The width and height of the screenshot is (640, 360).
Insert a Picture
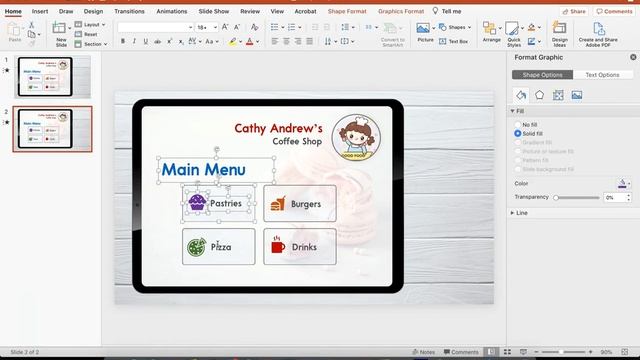coord(425,33)
